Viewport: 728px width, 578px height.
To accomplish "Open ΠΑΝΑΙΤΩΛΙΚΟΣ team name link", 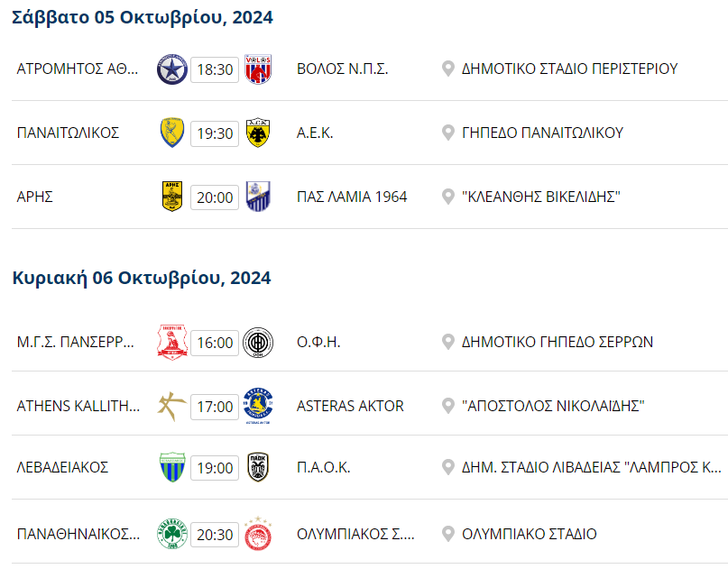I will 68,133.
